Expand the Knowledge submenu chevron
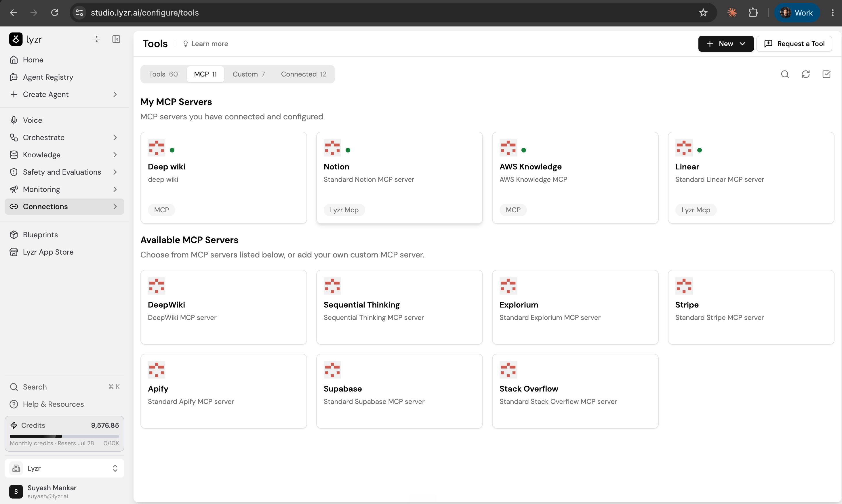Viewport: 842px width, 504px height. pyautogui.click(x=115, y=155)
